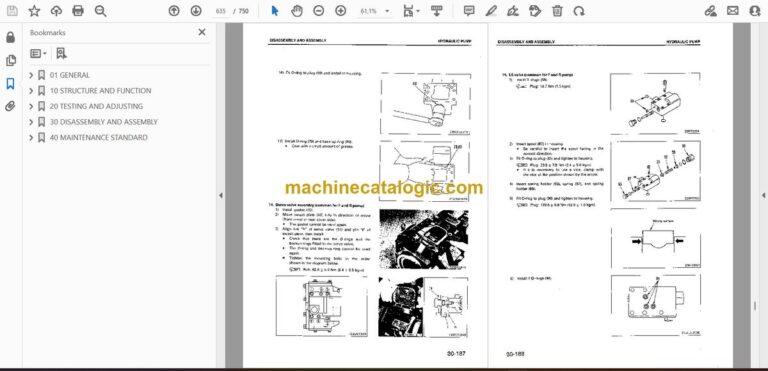Choose the selection arrow tool
This screenshot has height=371, width=768.
275,11
